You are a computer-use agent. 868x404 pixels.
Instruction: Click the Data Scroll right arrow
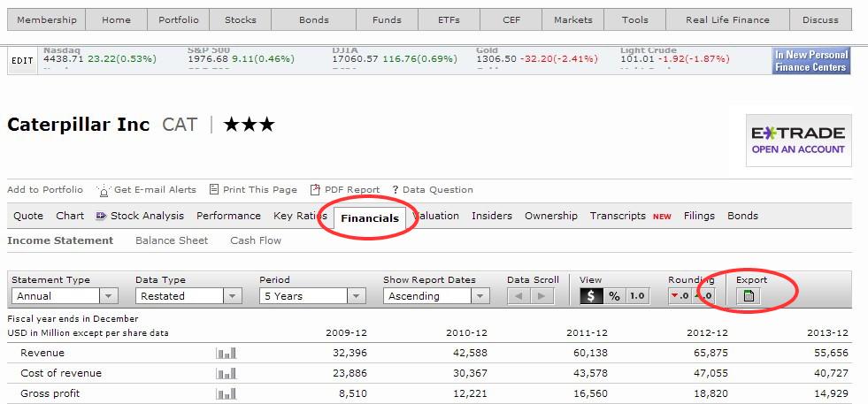[542, 296]
